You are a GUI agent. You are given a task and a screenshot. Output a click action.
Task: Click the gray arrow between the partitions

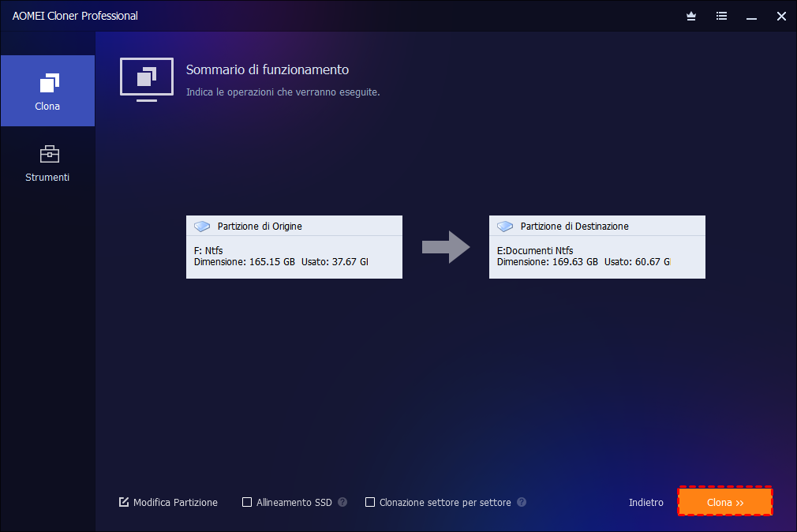[x=446, y=247]
